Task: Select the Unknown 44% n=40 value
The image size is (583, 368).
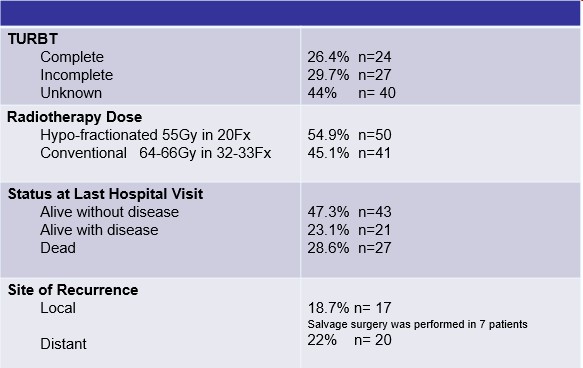Action: click(351, 93)
